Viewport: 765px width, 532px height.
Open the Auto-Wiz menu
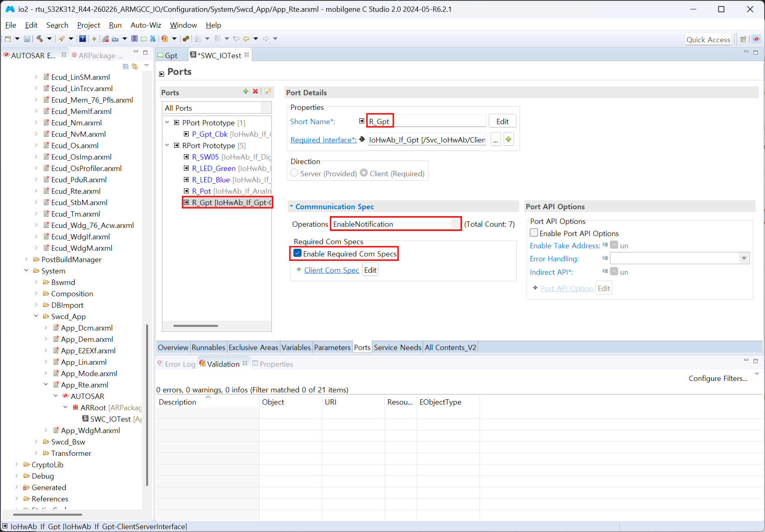coord(146,25)
